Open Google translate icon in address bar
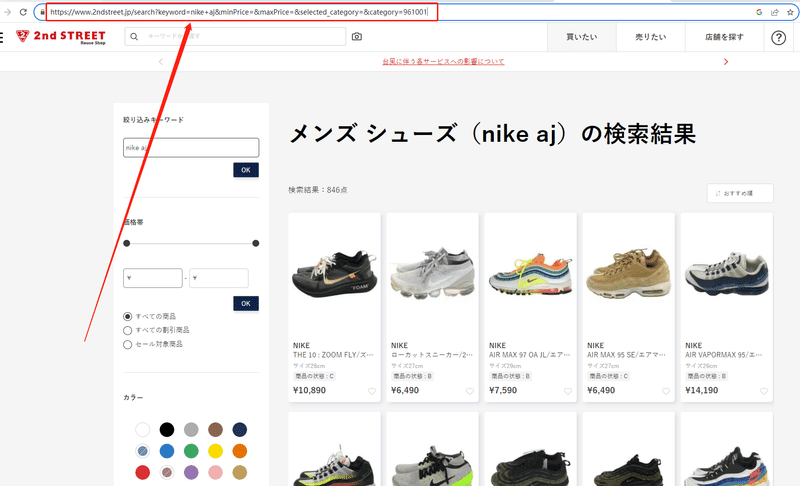 [759, 12]
